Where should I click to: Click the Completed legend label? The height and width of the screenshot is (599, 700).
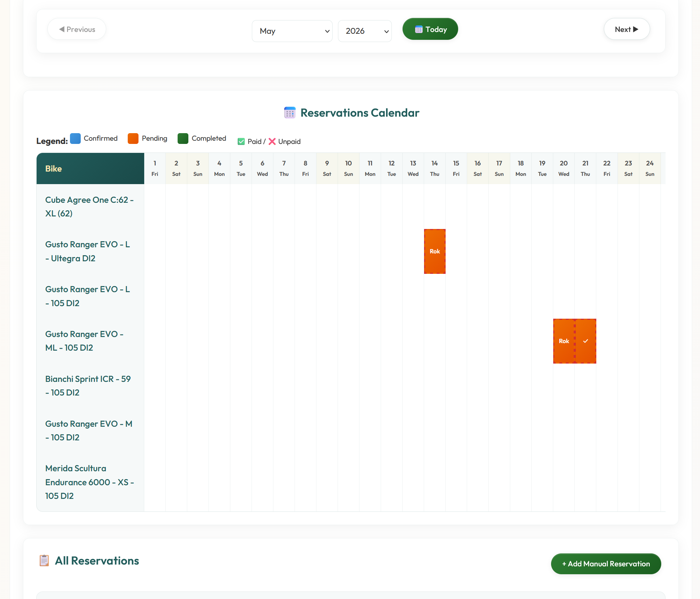pyautogui.click(x=209, y=139)
